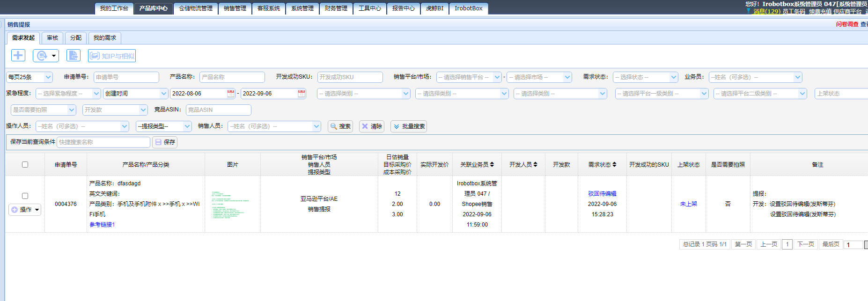
Task: Click the 未上架 listing status link
Action: tap(688, 204)
